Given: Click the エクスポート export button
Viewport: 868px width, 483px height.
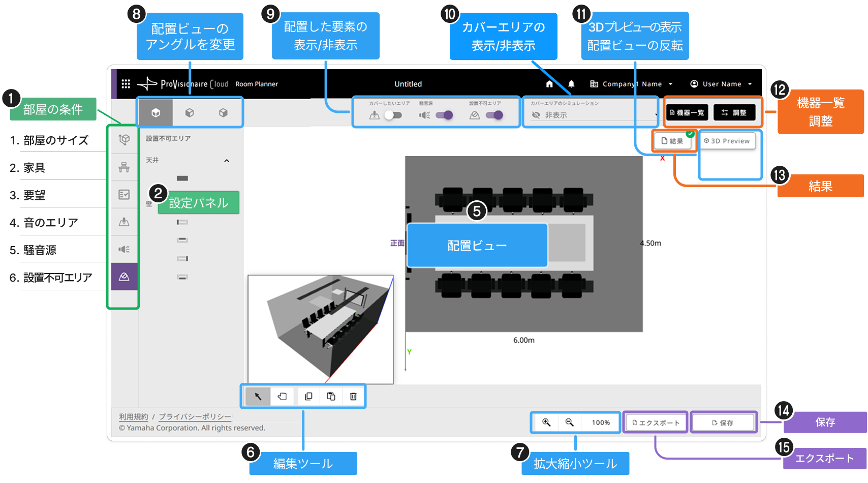Looking at the screenshot, I should click(x=656, y=422).
